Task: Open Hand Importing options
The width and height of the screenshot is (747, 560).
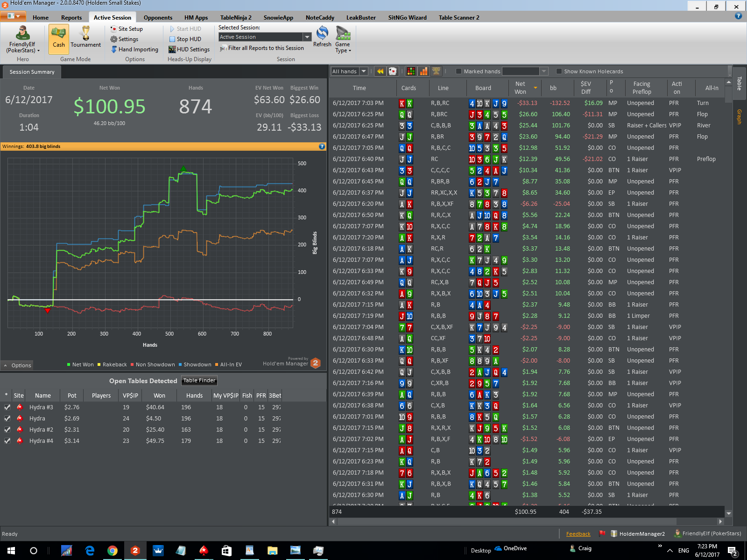Action: click(134, 49)
